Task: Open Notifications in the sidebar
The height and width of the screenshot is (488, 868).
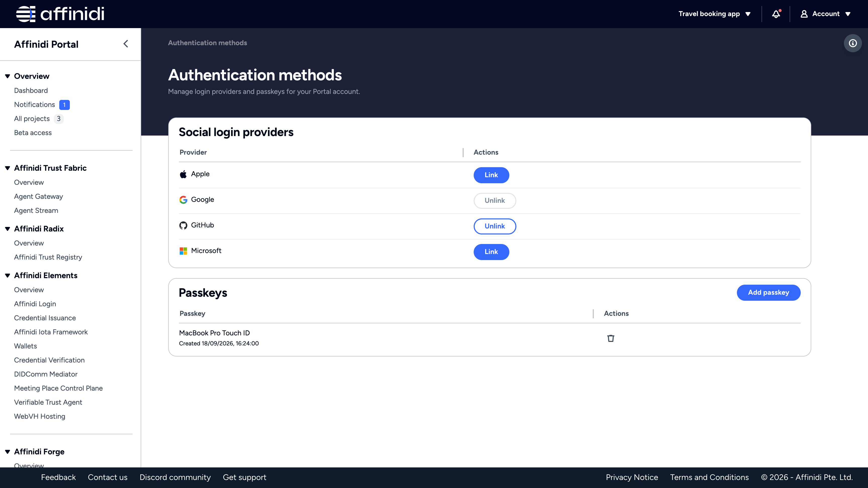Action: pyautogui.click(x=34, y=105)
